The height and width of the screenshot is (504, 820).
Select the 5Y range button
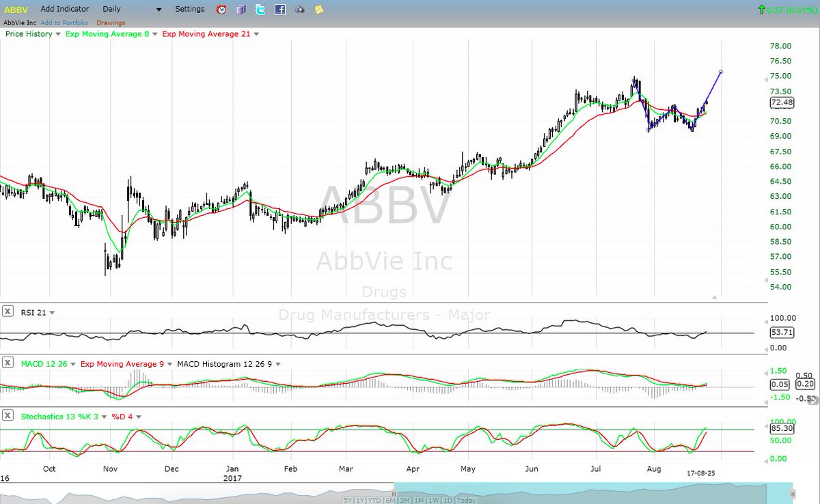pos(348,501)
